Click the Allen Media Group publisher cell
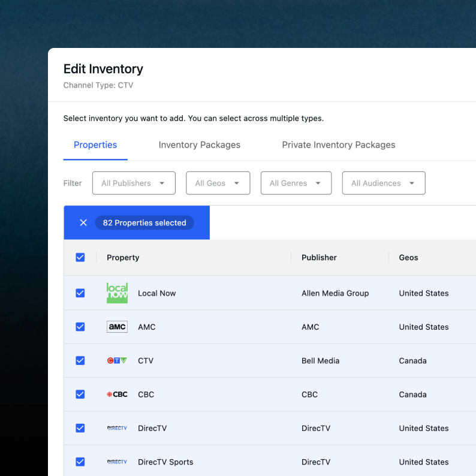This screenshot has width=476, height=476. [335, 293]
